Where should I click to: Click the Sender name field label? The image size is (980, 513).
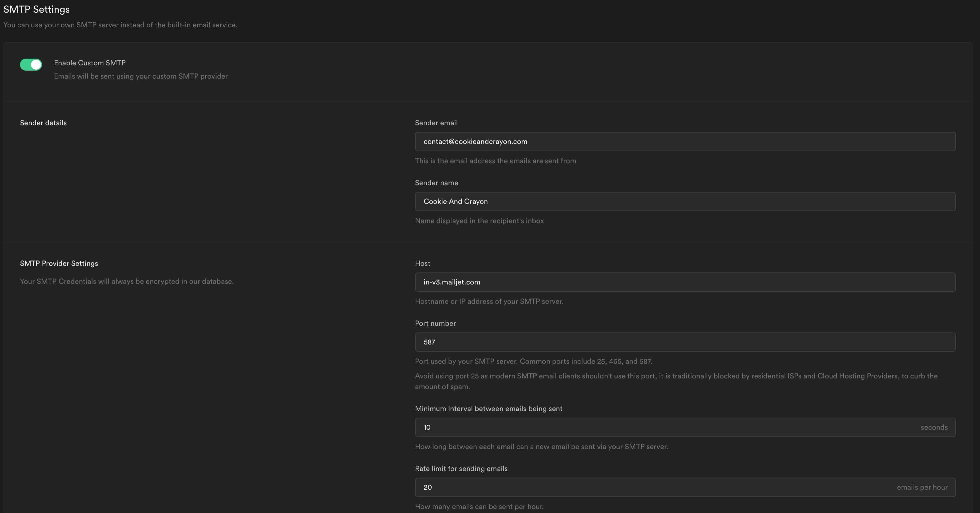436,183
